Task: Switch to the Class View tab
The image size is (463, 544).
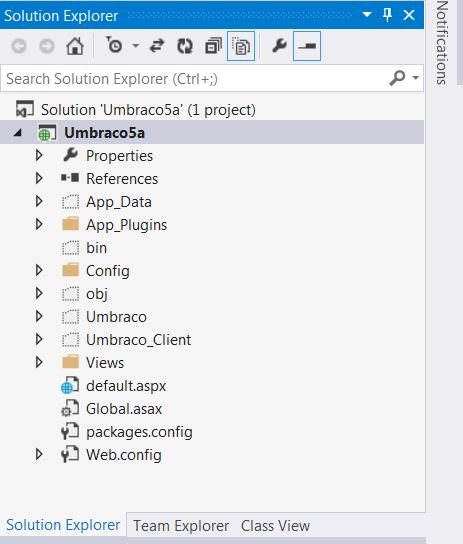Action: [275, 526]
